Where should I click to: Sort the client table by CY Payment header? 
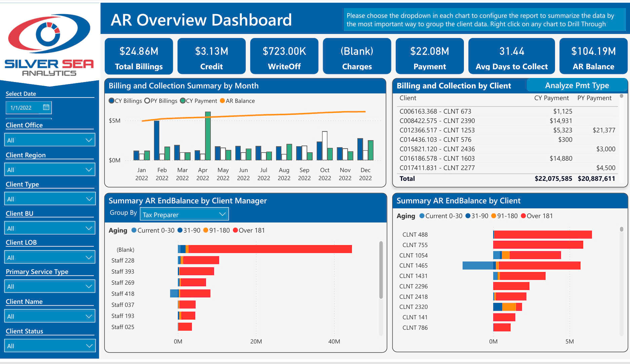click(x=551, y=98)
